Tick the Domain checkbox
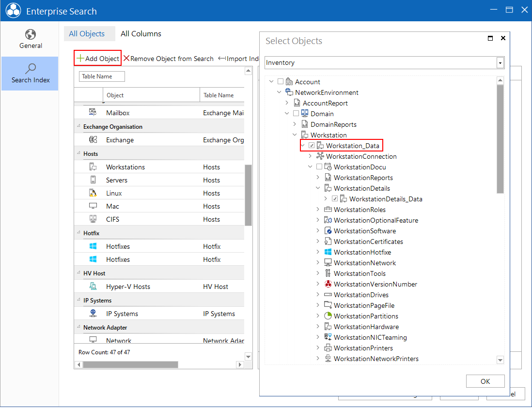Screen dimensions: 532x408 pos(296,114)
